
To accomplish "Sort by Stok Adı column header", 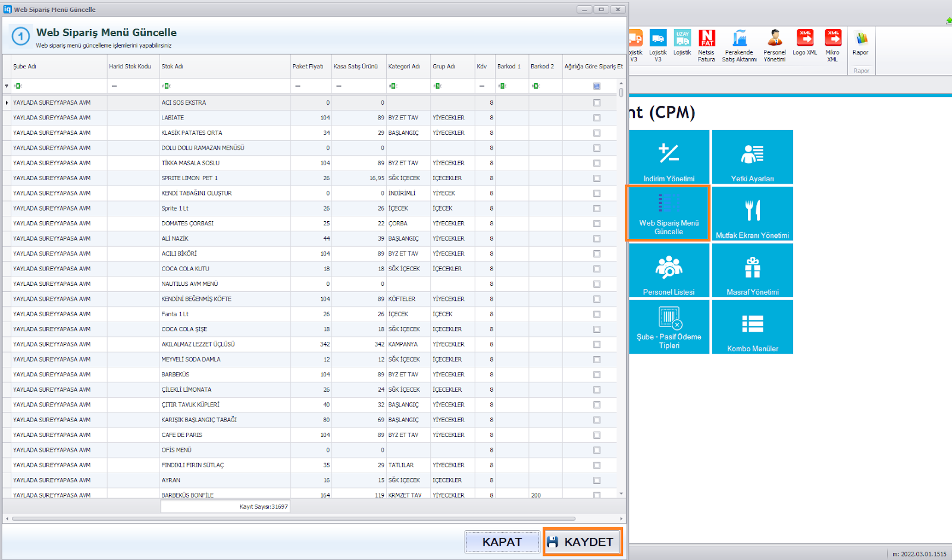I will point(225,67).
